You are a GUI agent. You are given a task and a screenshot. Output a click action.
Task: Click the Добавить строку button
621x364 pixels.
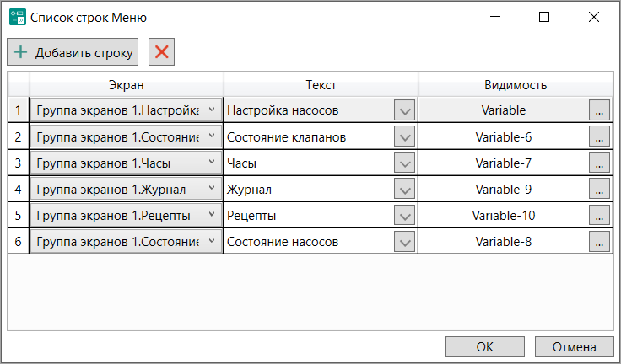pos(73,52)
